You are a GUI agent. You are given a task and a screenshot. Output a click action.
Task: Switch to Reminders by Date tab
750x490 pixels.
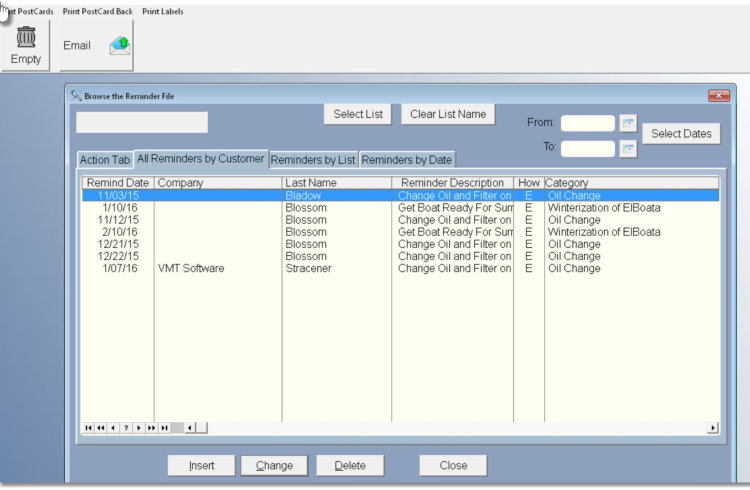click(x=406, y=160)
